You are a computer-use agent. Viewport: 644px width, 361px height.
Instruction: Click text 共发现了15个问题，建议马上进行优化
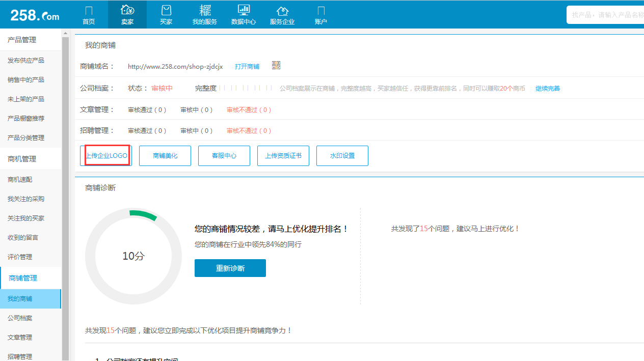click(x=455, y=229)
